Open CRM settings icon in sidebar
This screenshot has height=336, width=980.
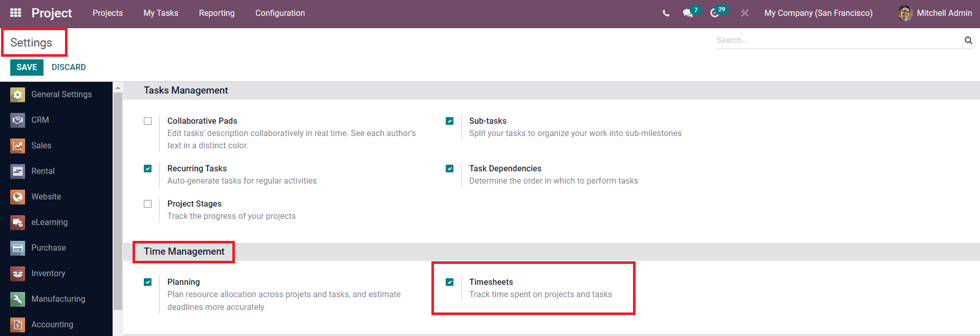18,120
